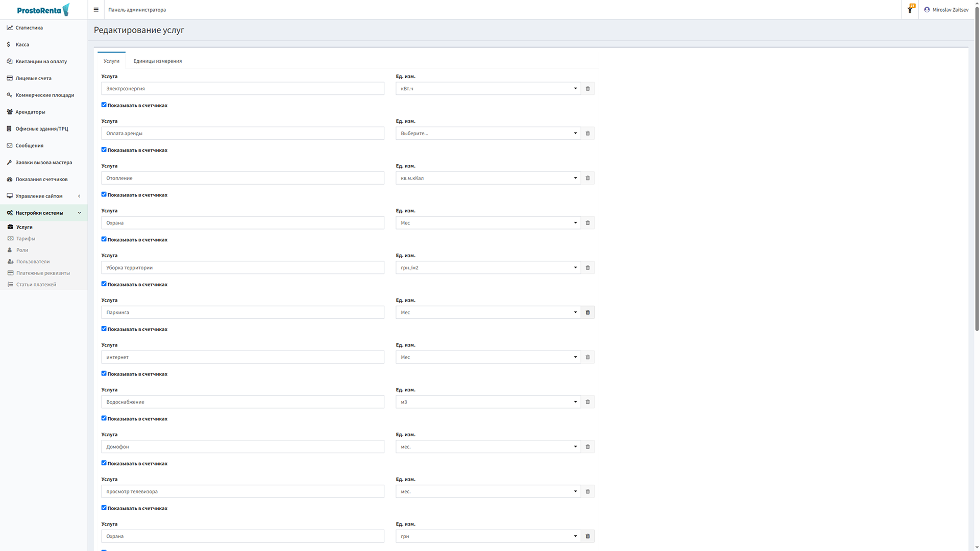Toggle Показывать в счетчиках under Домофон
This screenshot has width=980, height=551.
[104, 463]
